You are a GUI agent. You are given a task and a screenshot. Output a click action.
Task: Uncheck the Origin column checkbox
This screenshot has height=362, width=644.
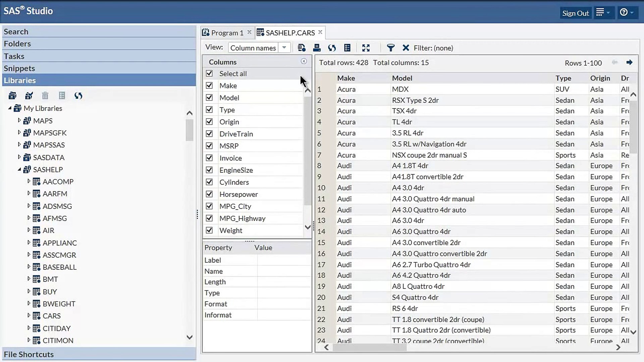[209, 122]
